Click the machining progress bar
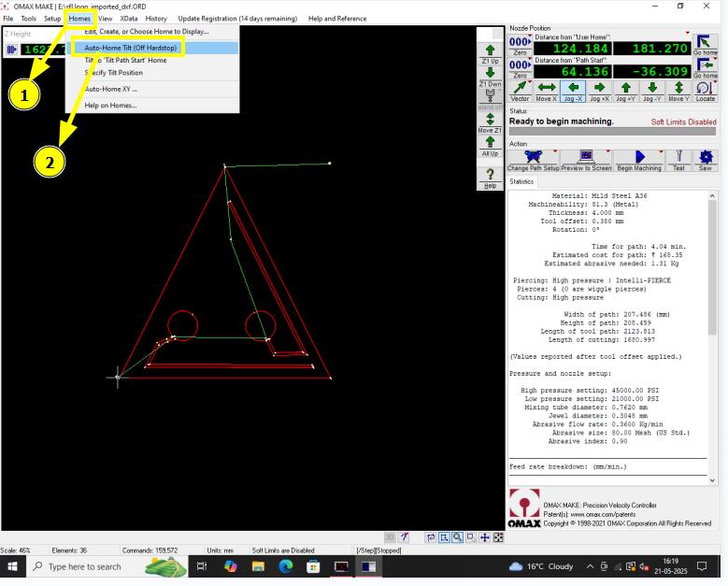 point(612,132)
